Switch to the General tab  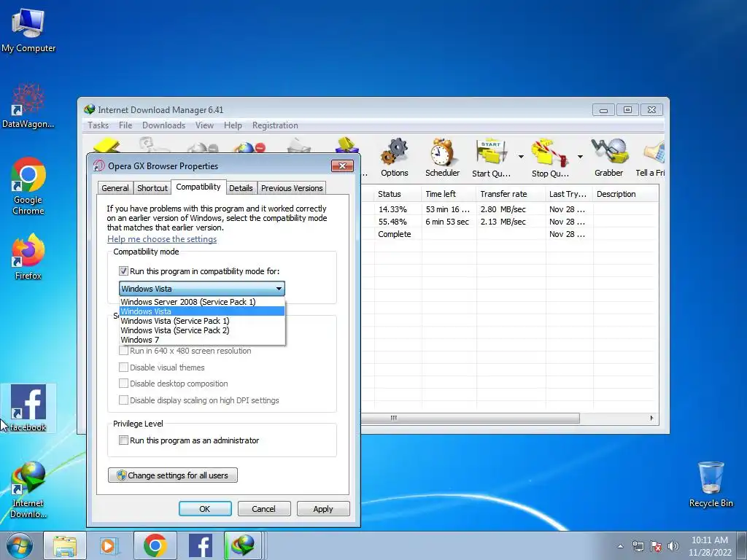(x=115, y=188)
